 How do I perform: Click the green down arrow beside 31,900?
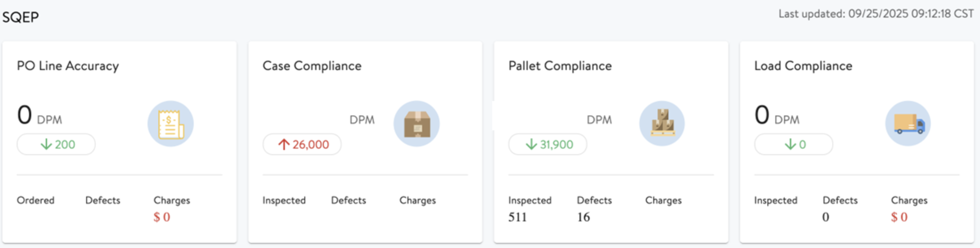point(531,144)
